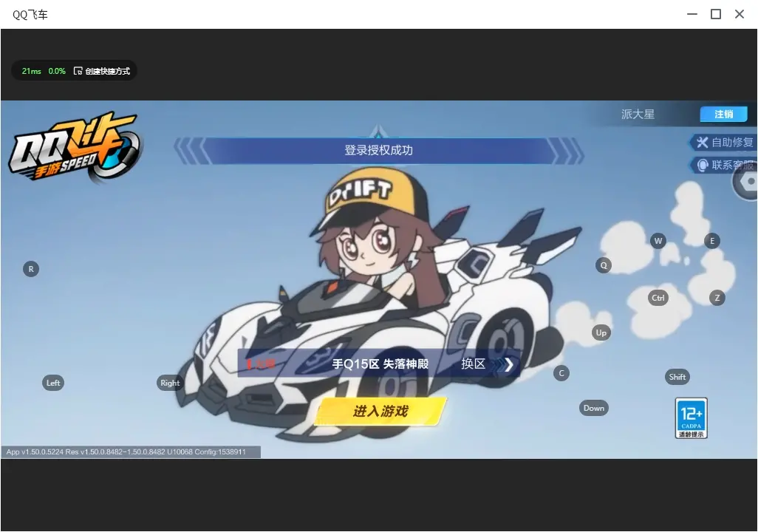Click the 0.0% packet loss indicator
This screenshot has width=758, height=532.
[57, 71]
